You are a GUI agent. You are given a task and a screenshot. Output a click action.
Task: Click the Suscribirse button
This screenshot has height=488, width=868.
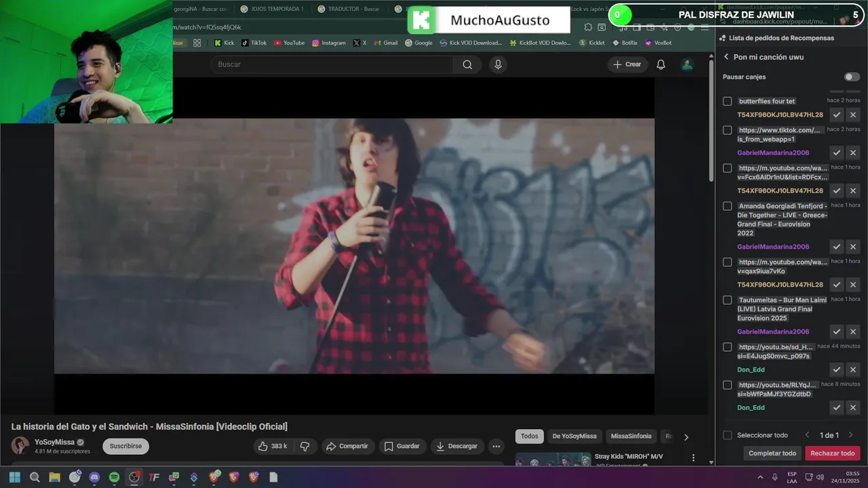click(125, 446)
